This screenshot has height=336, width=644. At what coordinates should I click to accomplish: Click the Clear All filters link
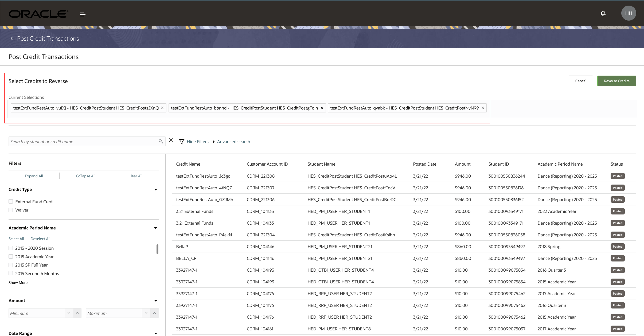135,176
